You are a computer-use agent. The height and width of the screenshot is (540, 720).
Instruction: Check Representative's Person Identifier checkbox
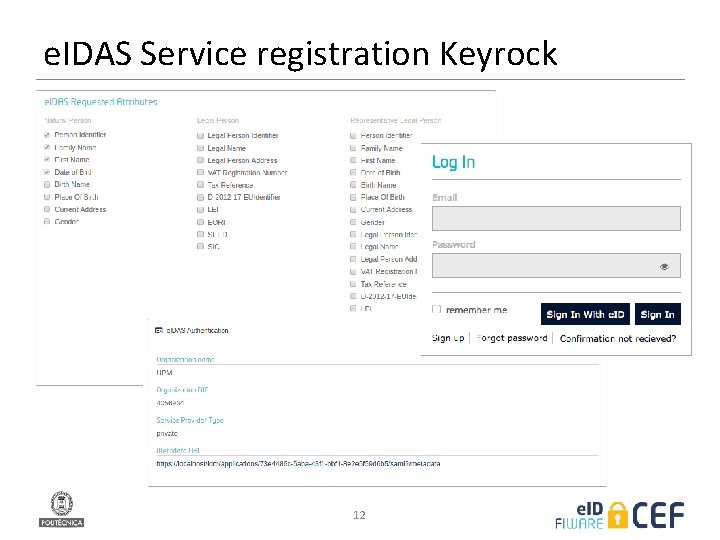click(x=353, y=135)
